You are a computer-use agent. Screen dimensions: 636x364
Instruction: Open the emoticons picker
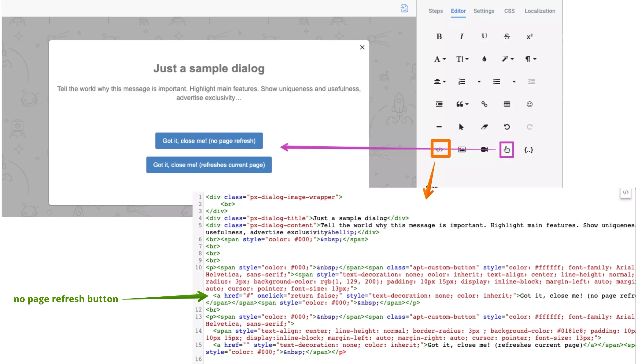click(x=529, y=104)
